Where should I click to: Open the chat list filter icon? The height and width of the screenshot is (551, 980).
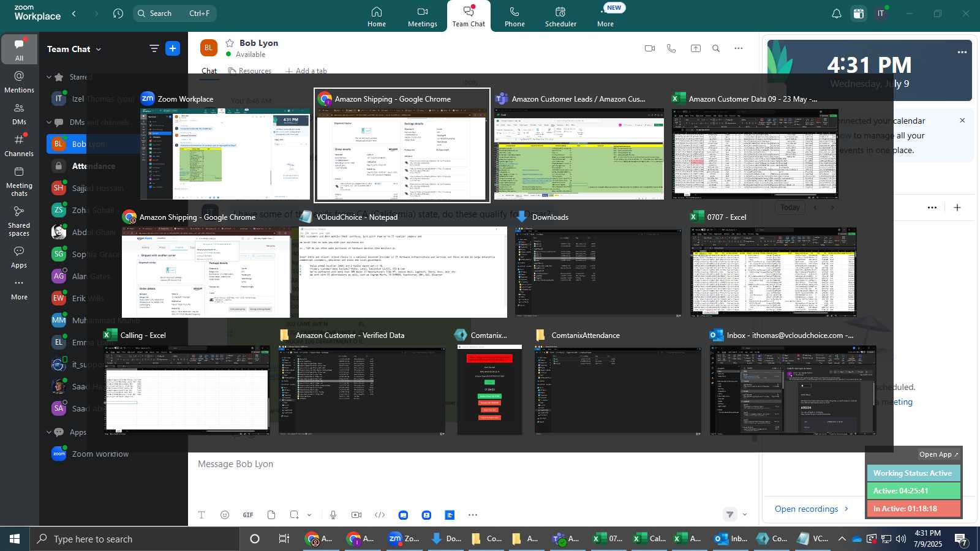pyautogui.click(x=154, y=48)
